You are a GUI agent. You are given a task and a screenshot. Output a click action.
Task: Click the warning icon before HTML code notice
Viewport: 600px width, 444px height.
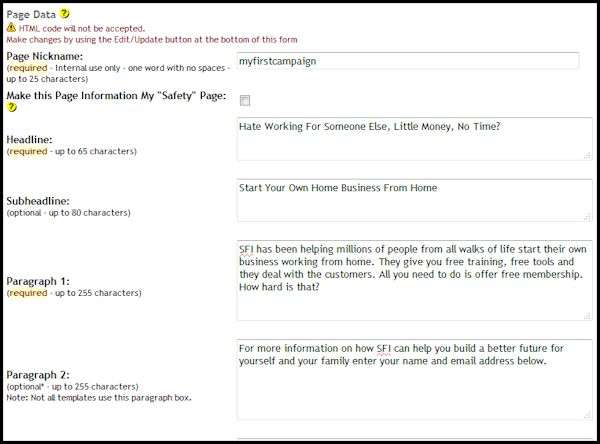point(11,28)
